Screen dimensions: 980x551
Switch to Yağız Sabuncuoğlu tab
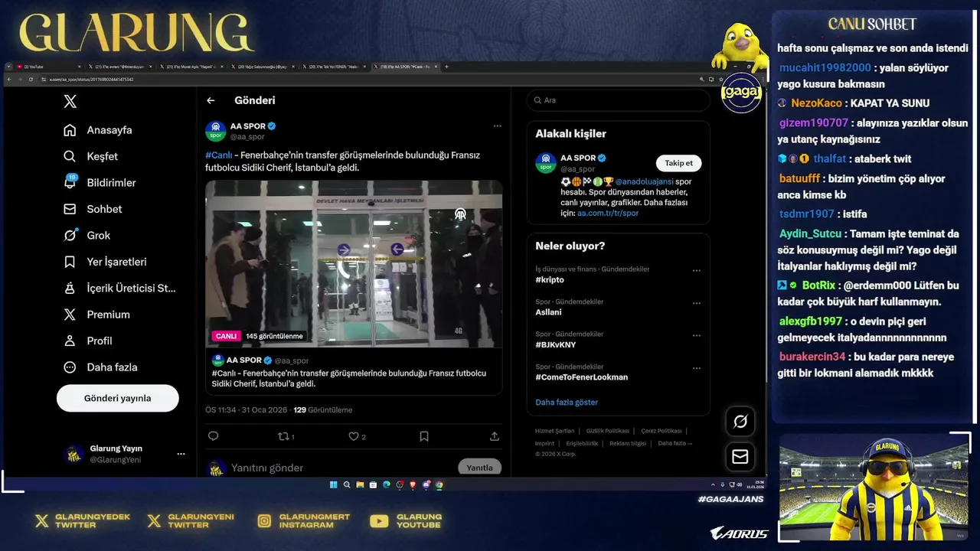point(263,67)
